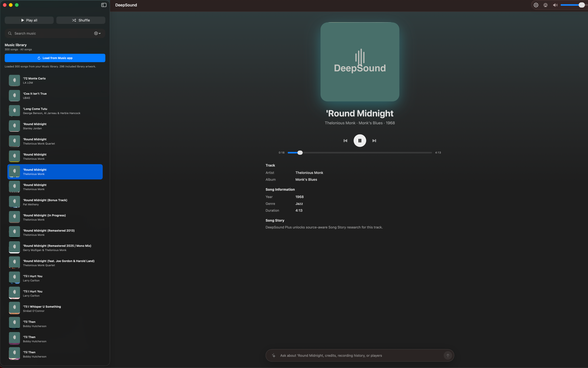The width and height of the screenshot is (588, 368).
Task: Skip to the previous track
Action: point(345,141)
